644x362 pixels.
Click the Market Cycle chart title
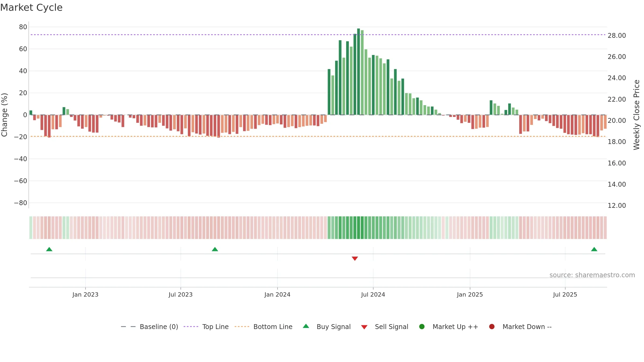tap(31, 8)
